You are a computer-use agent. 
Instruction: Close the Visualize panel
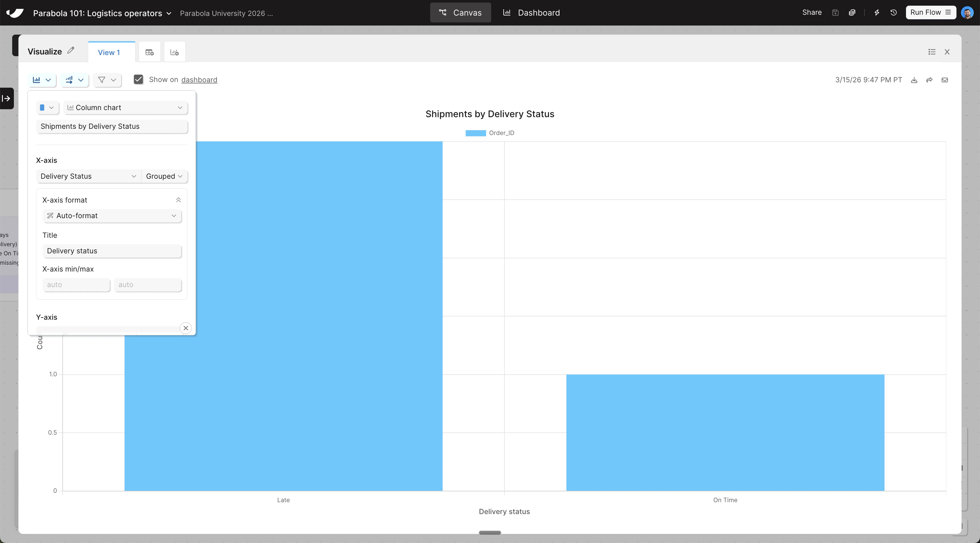(947, 52)
